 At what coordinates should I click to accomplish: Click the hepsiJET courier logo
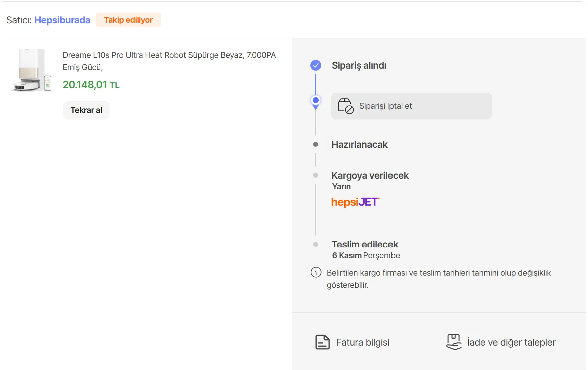[355, 202]
